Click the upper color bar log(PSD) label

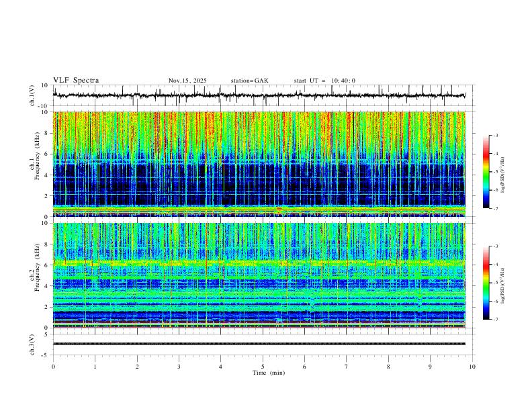502,175
